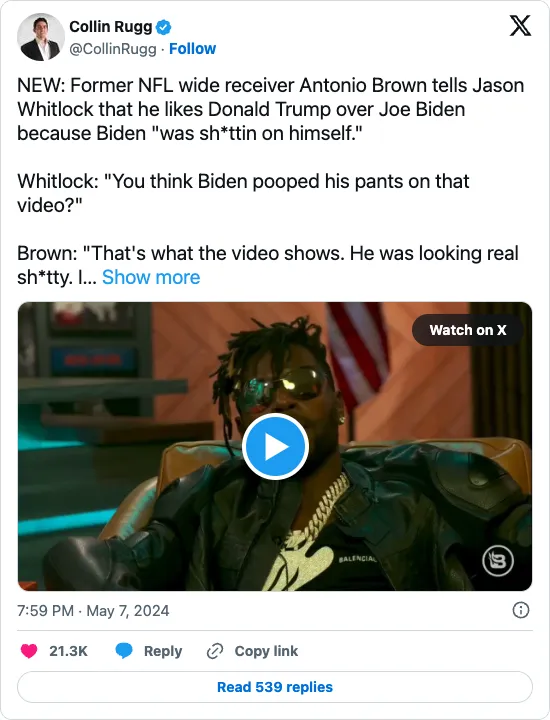
Task: Click the Copy link text label
Action: coord(266,651)
